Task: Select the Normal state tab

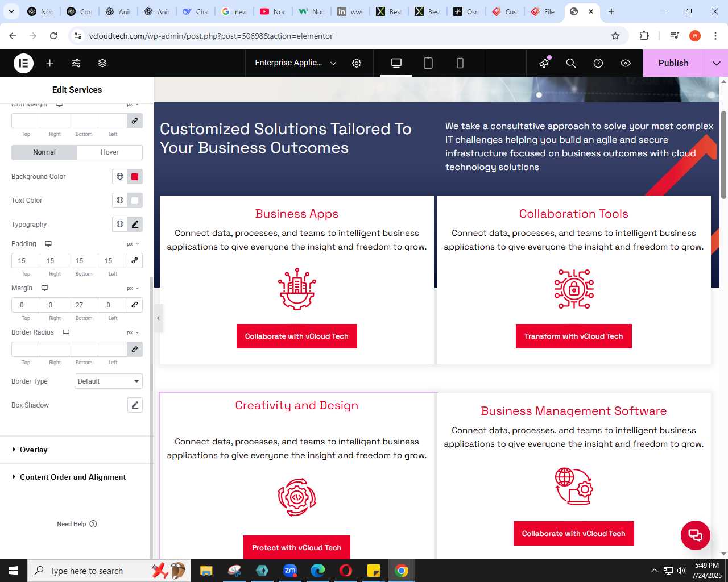Action: tap(44, 152)
